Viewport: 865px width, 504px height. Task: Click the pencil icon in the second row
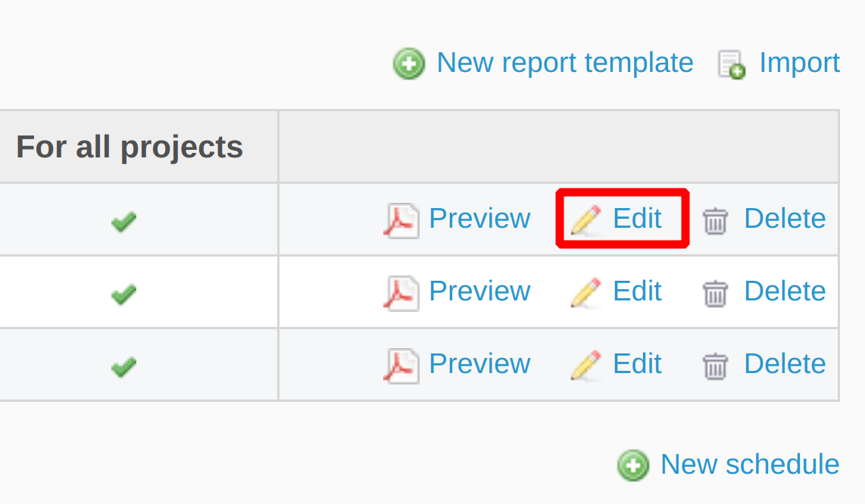tap(586, 293)
